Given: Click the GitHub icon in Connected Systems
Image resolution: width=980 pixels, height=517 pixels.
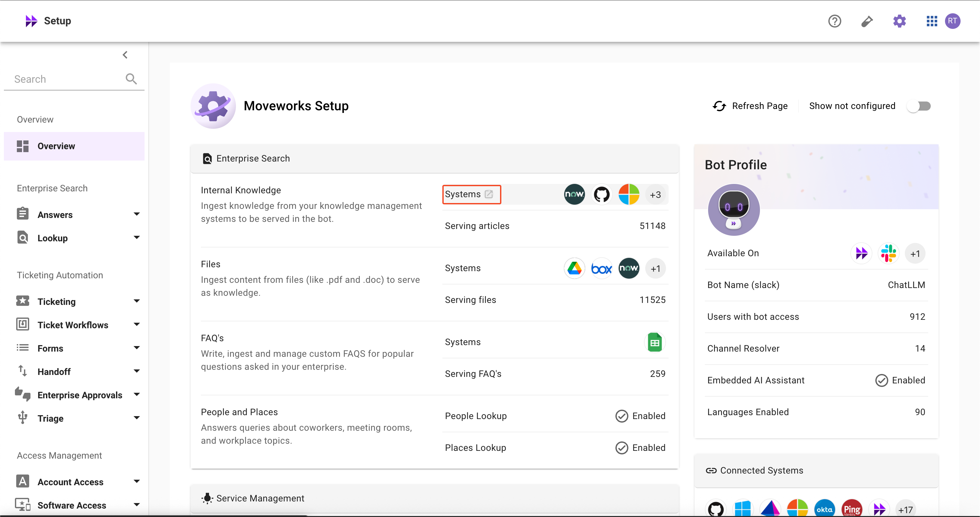Looking at the screenshot, I should tap(716, 509).
